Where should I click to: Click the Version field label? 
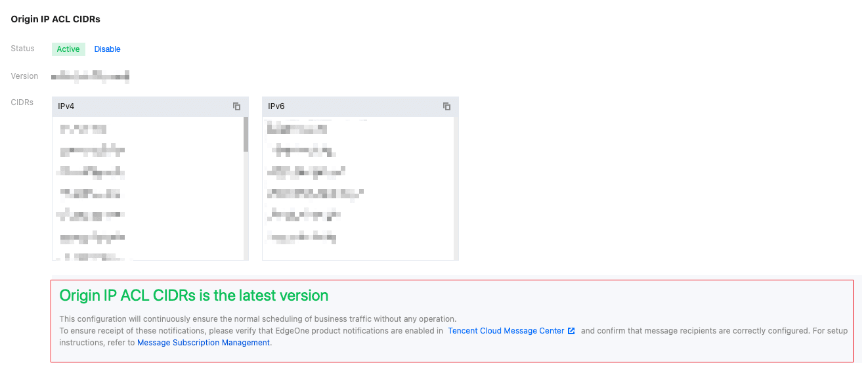pos(24,76)
